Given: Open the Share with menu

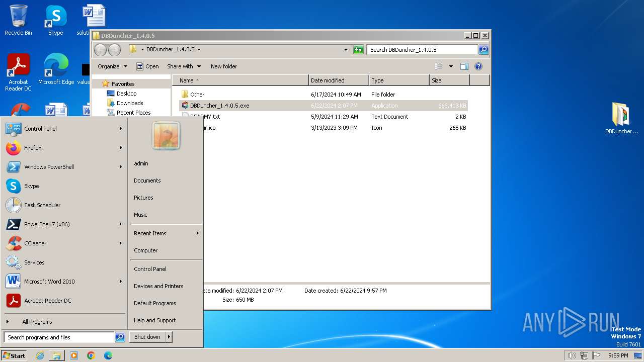Looking at the screenshot, I should pos(184,66).
